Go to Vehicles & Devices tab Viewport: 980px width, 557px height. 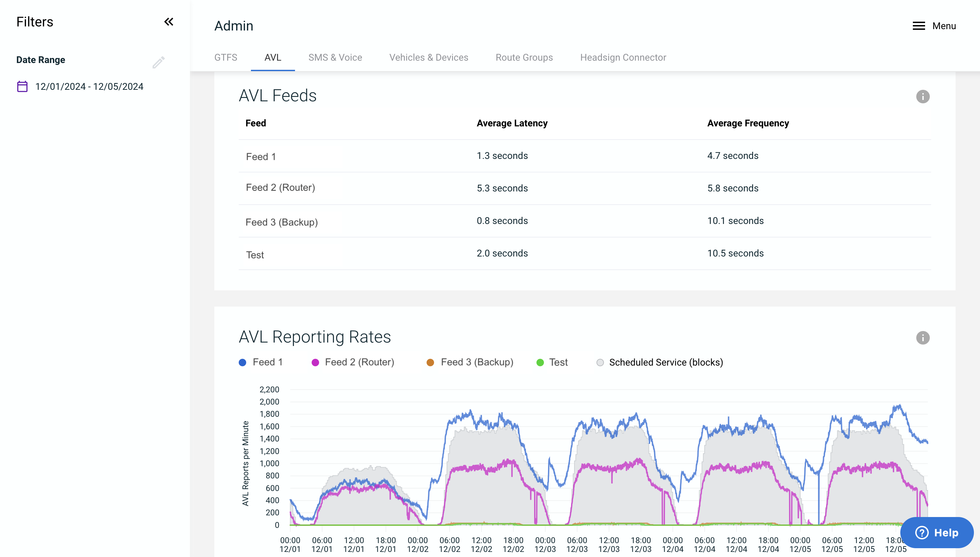click(x=429, y=57)
